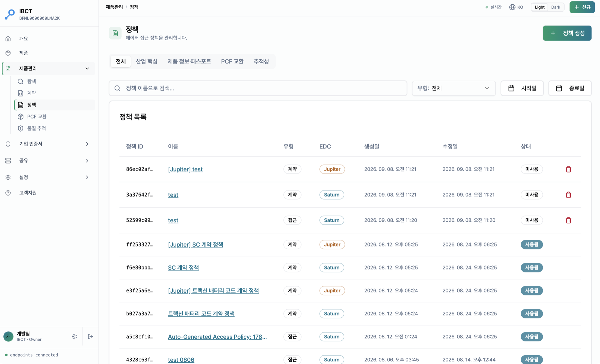
Task: Click the 정책 생성 button
Action: [567, 33]
